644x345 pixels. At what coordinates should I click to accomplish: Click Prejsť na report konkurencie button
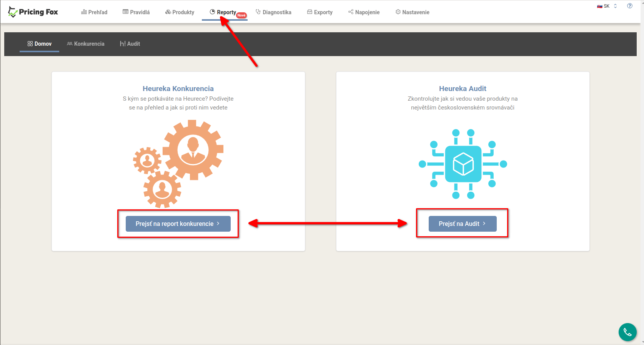pos(178,224)
